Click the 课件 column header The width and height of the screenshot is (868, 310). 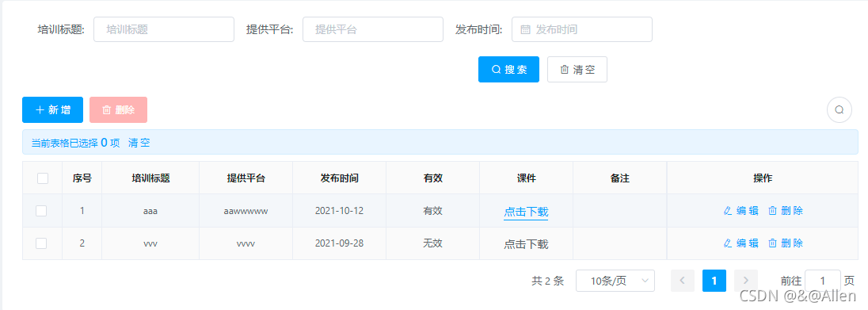pos(527,178)
